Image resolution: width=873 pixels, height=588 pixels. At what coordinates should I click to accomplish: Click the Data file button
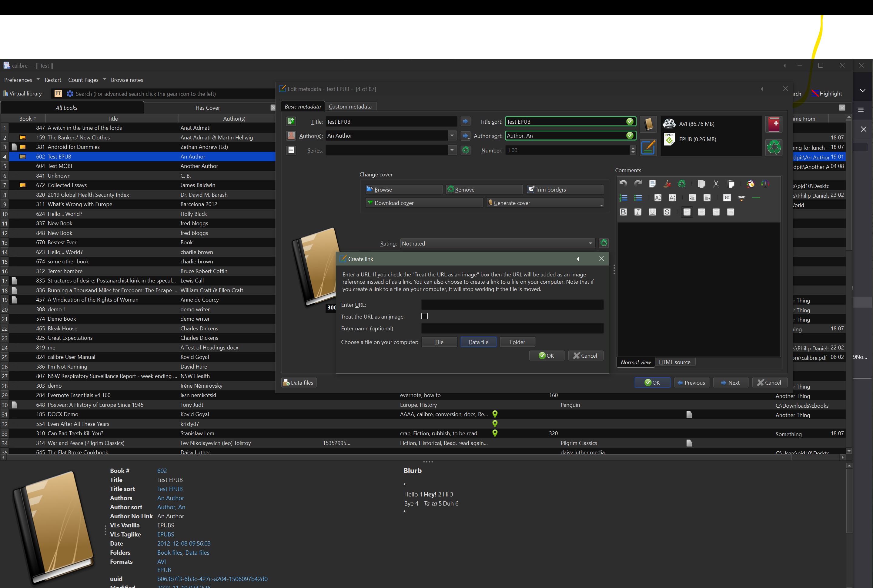478,342
